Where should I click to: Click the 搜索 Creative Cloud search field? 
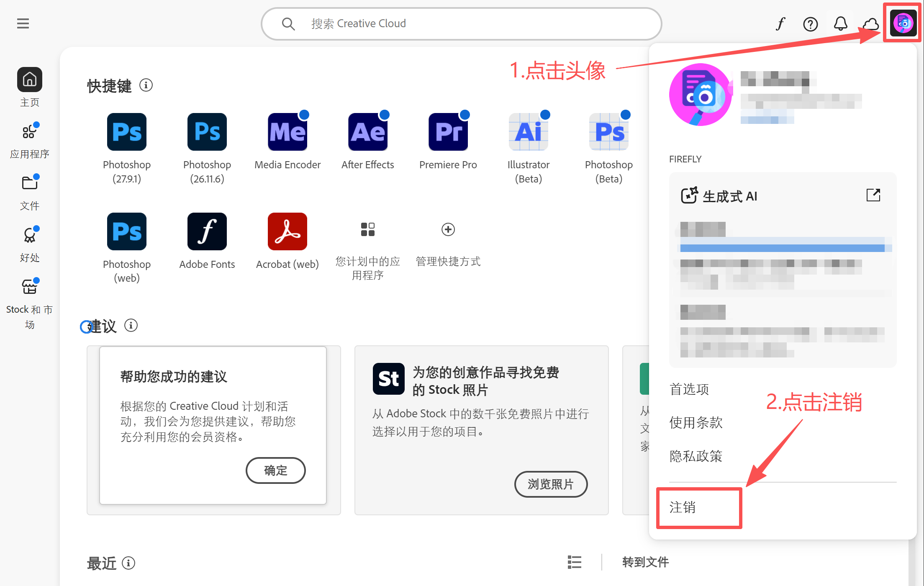[461, 24]
